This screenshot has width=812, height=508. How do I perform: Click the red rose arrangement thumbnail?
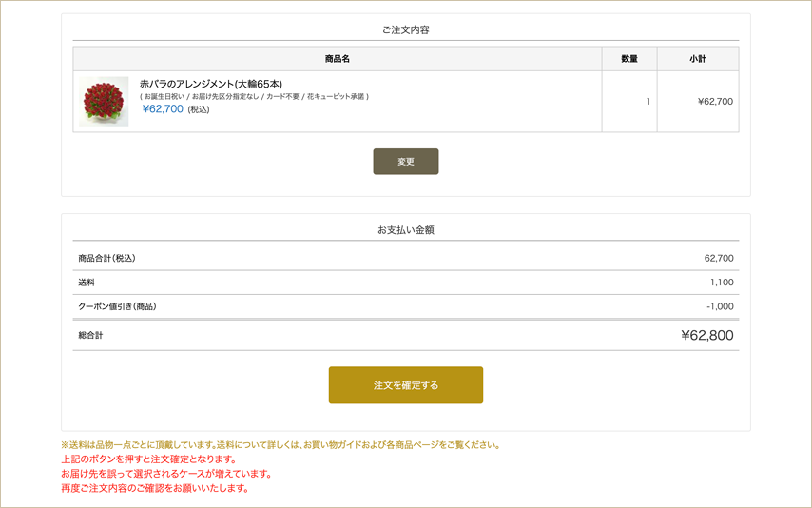pos(105,102)
